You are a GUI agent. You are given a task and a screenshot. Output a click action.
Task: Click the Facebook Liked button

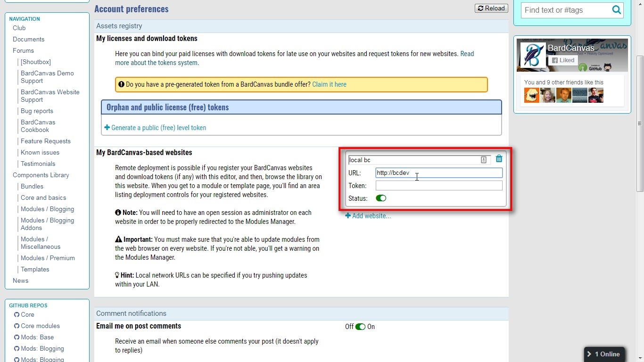[563, 60]
